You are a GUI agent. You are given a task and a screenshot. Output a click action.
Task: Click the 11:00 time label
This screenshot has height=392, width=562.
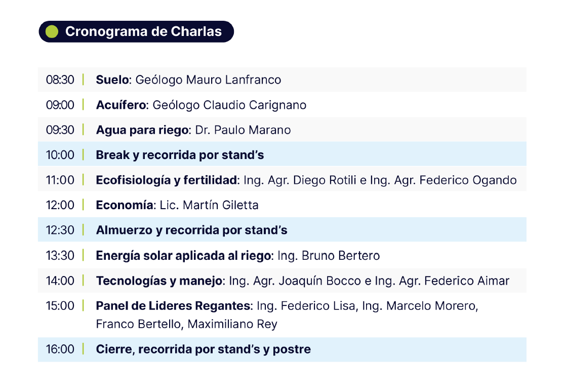coord(60,180)
